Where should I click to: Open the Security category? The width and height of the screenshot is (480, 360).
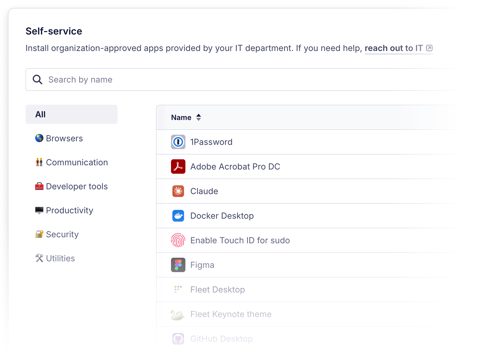tap(62, 234)
